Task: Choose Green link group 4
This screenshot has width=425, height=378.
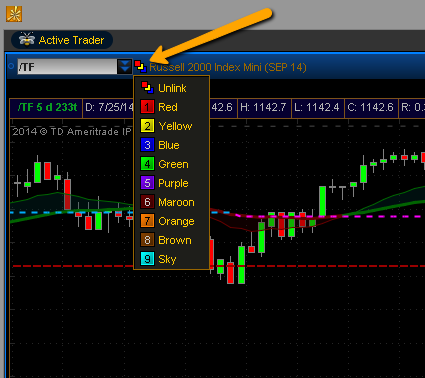Action: [x=171, y=164]
